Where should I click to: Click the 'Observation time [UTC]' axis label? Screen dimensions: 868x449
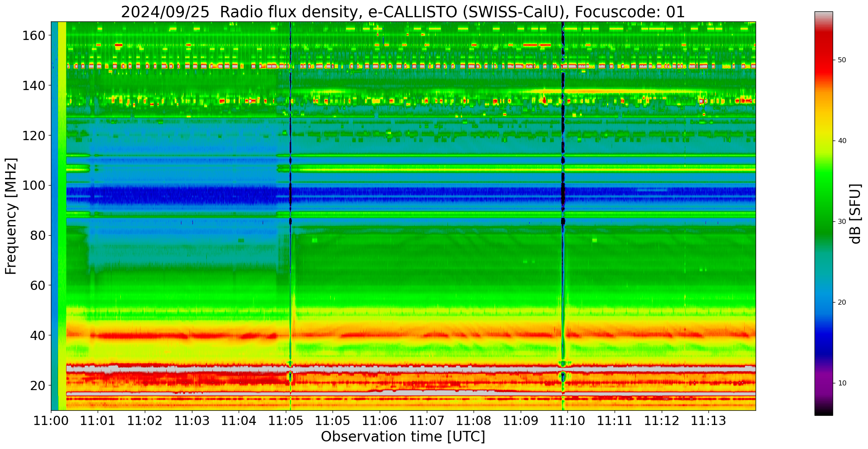[x=403, y=437]
